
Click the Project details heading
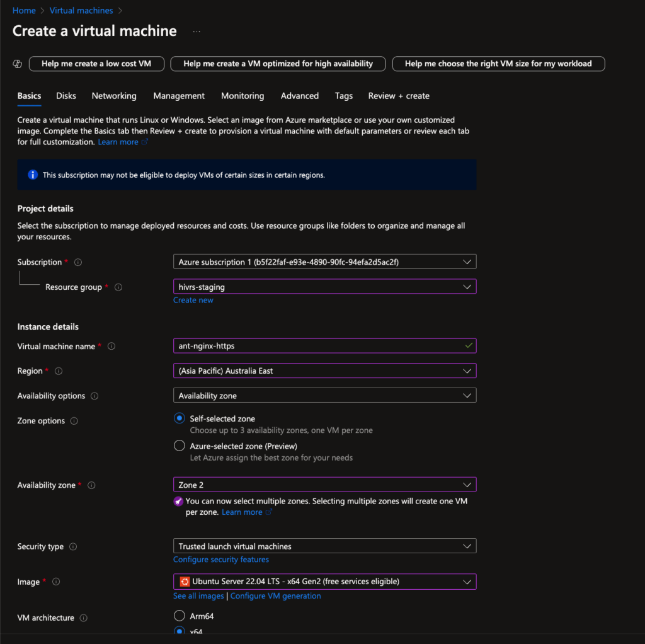[x=45, y=209]
